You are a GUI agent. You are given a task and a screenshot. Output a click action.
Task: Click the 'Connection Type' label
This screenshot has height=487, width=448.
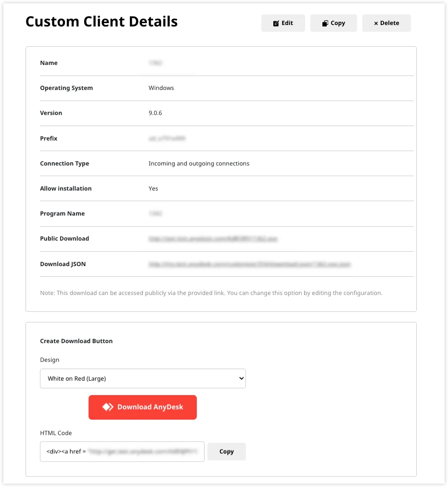click(64, 164)
